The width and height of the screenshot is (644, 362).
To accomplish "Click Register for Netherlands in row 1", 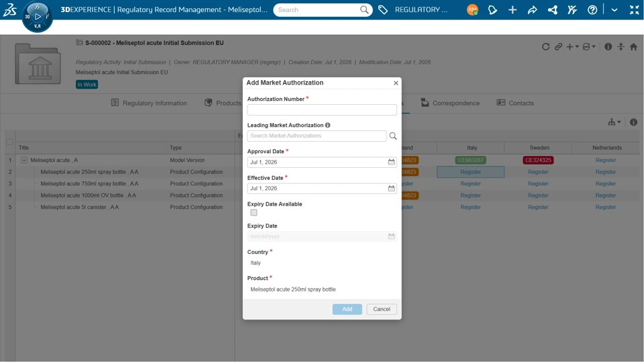I will coord(605,160).
